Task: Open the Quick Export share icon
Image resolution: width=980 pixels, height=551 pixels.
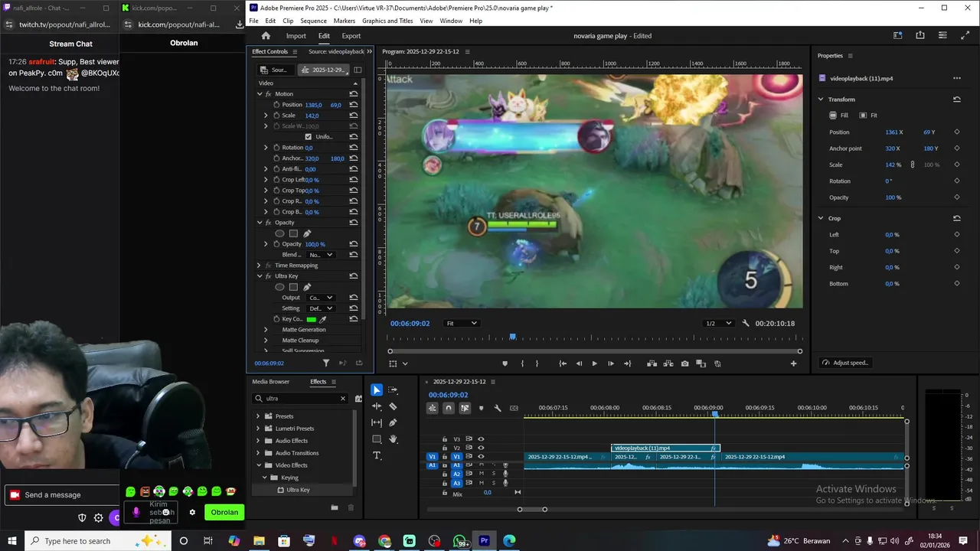Action: point(920,35)
